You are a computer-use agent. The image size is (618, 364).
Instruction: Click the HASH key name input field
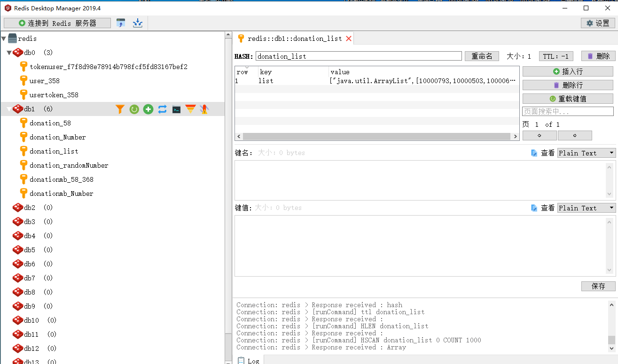click(x=357, y=55)
